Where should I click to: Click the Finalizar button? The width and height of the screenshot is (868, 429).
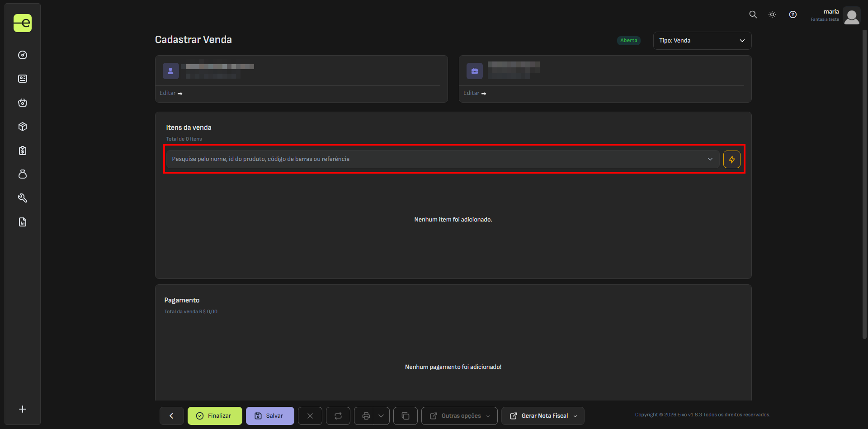pyautogui.click(x=215, y=416)
